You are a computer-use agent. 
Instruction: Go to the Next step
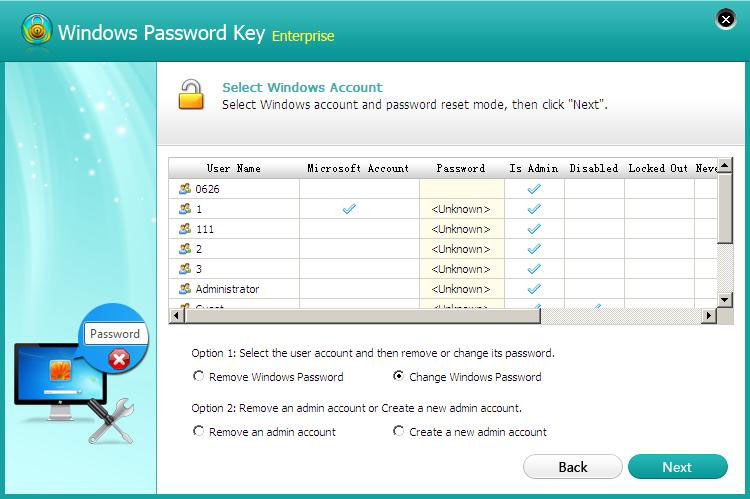[x=677, y=467]
